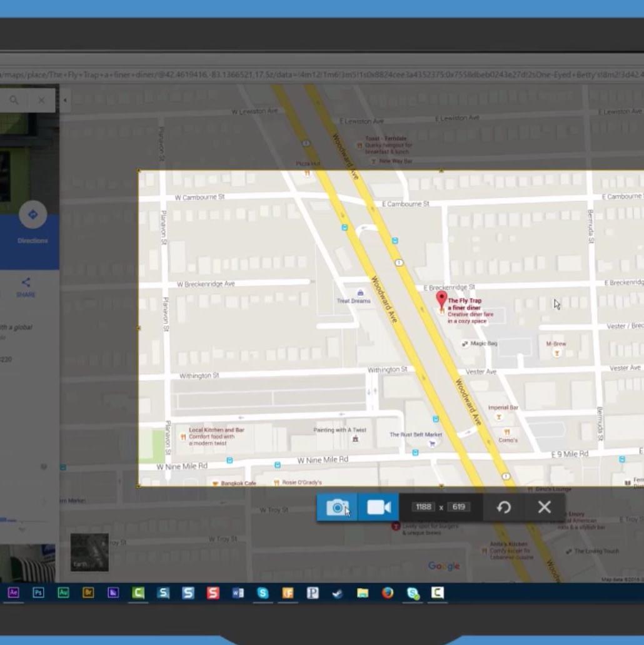The height and width of the screenshot is (645, 644).
Task: Open Firefox from the taskbar
Action: coord(388,592)
